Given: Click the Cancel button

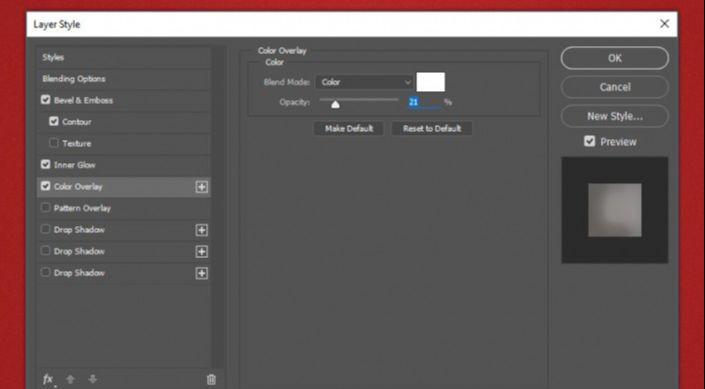Looking at the screenshot, I should point(615,87).
